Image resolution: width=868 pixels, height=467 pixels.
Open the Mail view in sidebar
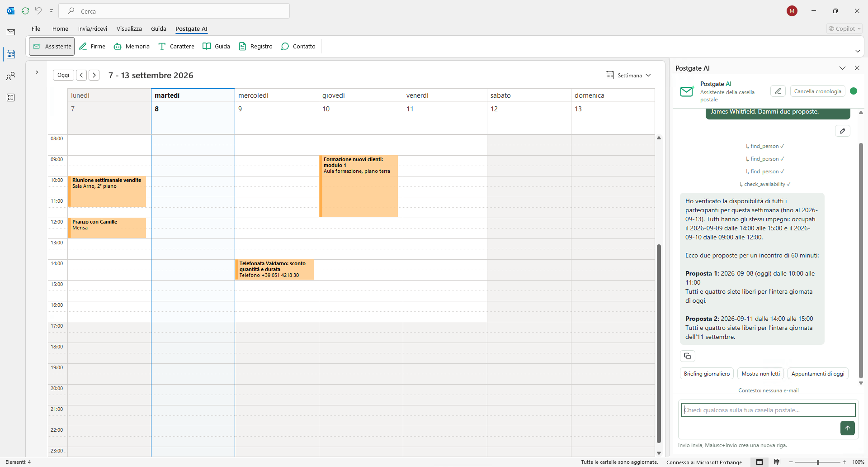coord(11,32)
